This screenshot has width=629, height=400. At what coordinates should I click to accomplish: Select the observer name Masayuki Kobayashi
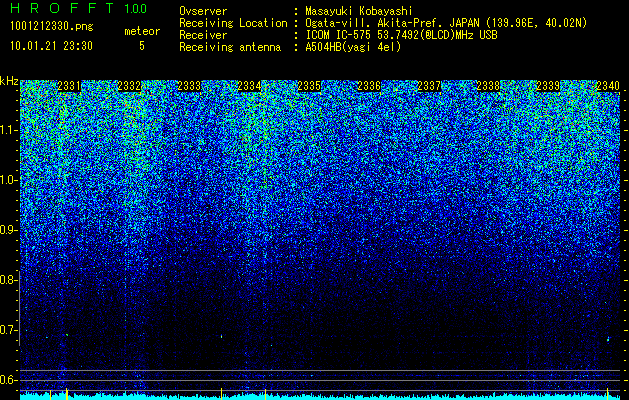pos(359,11)
